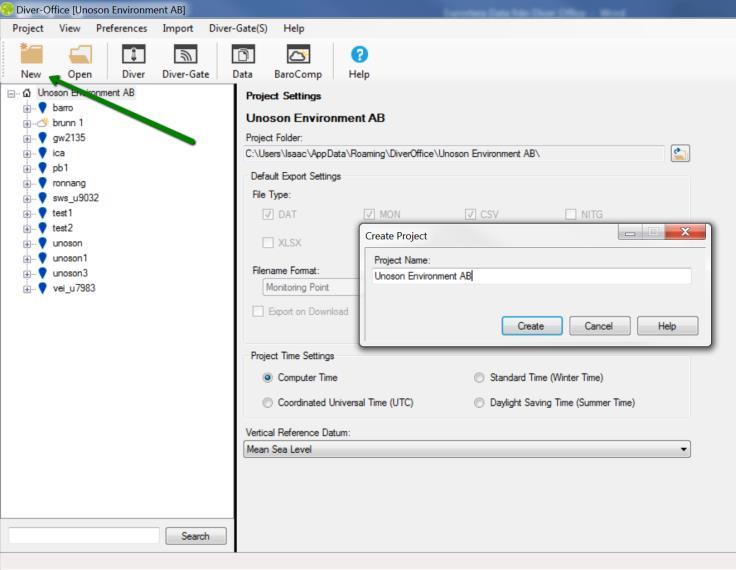This screenshot has height=570, width=736.
Task: Open the Help menu in menu bar
Action: pos(294,29)
